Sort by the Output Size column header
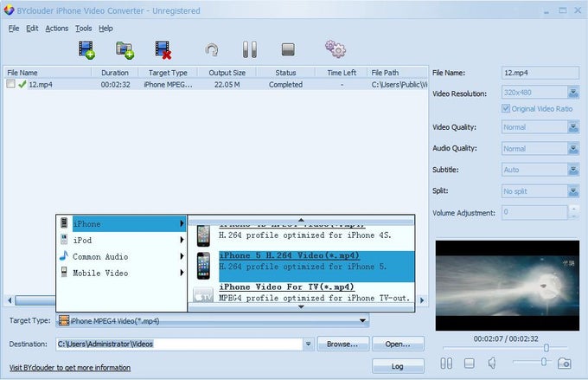This screenshot has height=380, width=588. [227, 73]
